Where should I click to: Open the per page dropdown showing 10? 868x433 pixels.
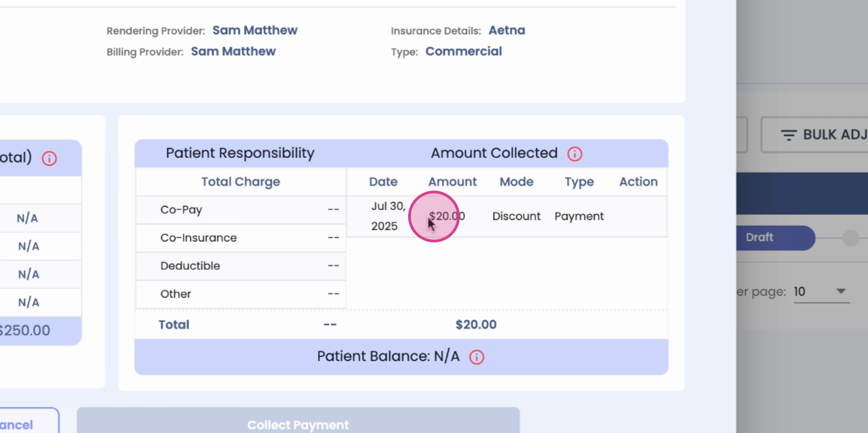[821, 291]
